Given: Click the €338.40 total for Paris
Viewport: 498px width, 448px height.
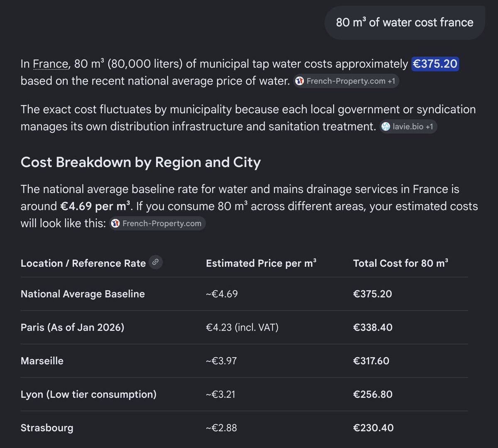Looking at the screenshot, I should pos(373,327).
